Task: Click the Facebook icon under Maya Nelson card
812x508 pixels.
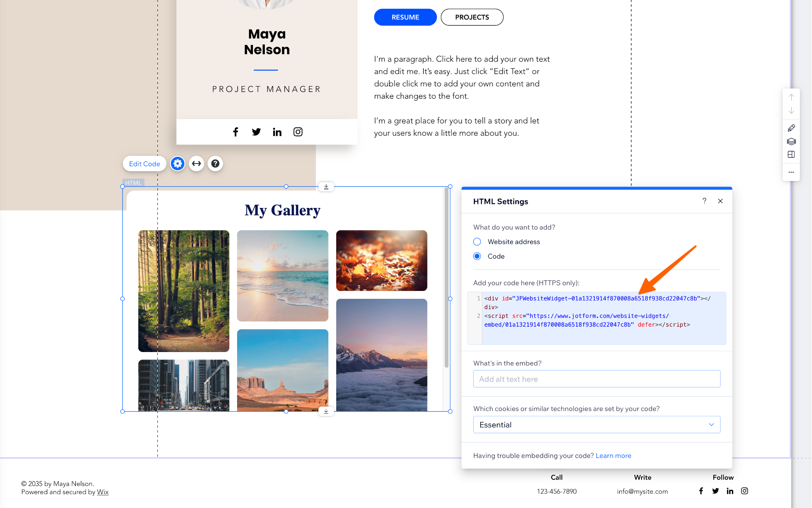Action: (x=236, y=132)
